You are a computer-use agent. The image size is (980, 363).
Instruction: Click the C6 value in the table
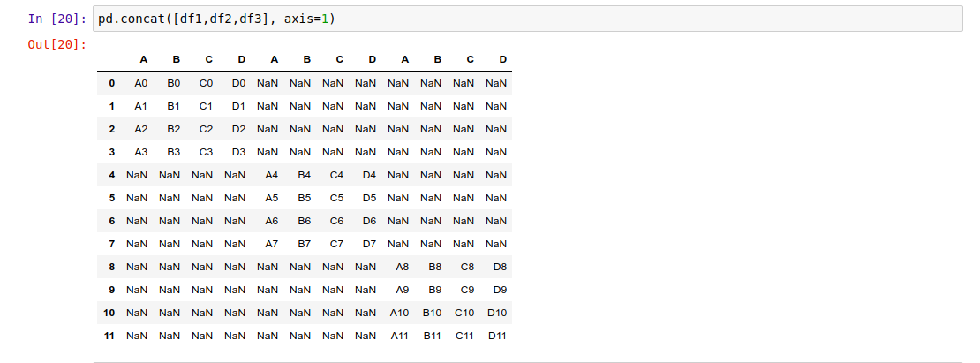click(x=336, y=221)
